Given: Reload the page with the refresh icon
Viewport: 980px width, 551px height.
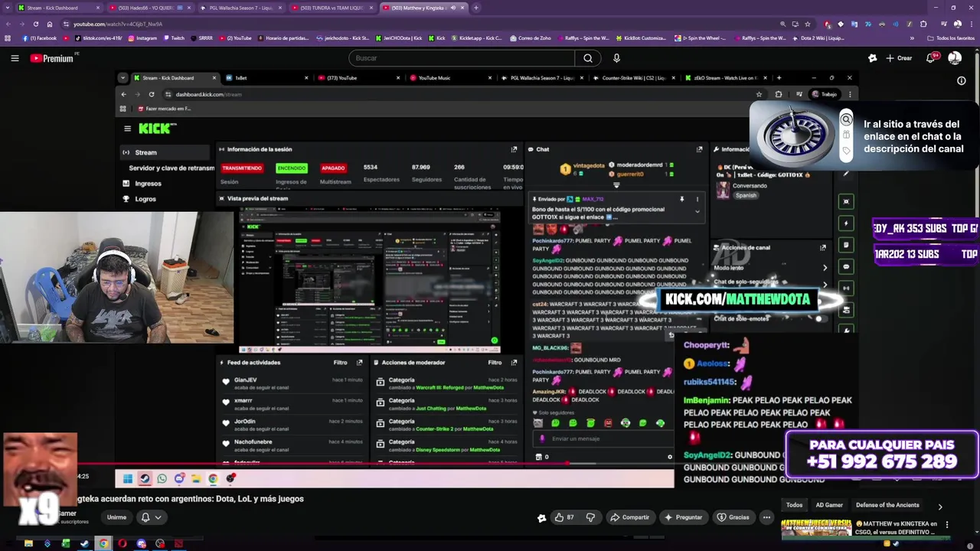Looking at the screenshot, I should tap(35, 24).
